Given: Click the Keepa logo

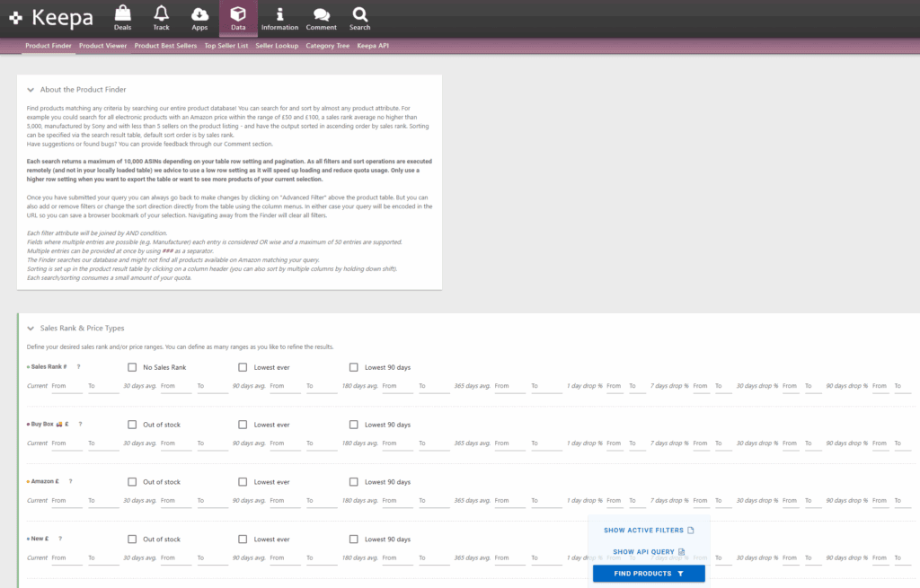Looking at the screenshot, I should (x=51, y=18).
